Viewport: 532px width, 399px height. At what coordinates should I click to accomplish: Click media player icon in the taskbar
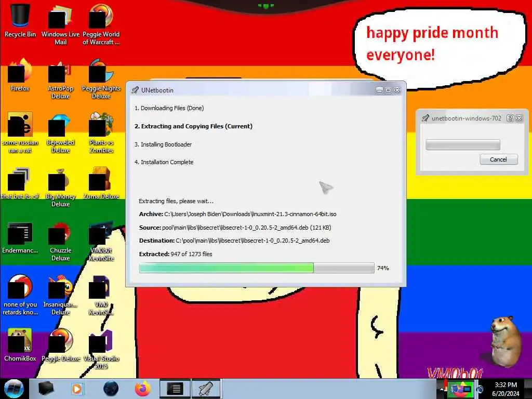77,389
